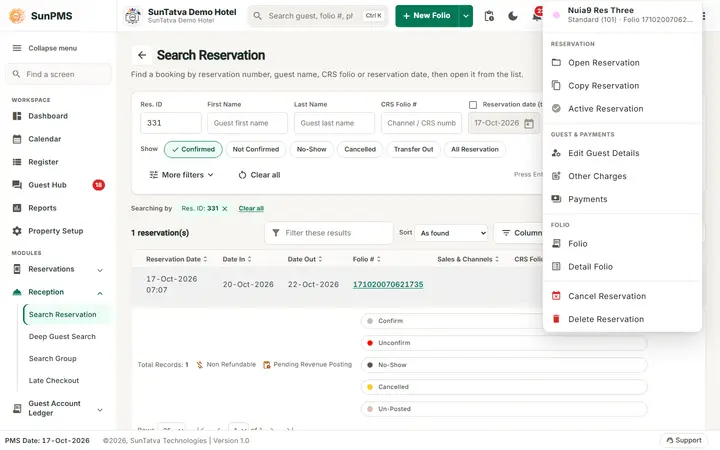This screenshot has height=450, width=720.
Task: Tick the Reservation date checkbox
Action: point(473,105)
